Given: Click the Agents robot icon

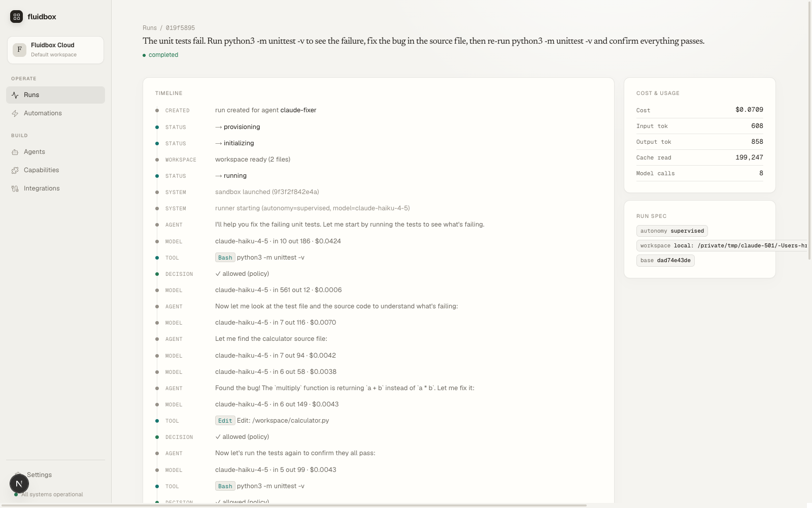Looking at the screenshot, I should tap(15, 152).
